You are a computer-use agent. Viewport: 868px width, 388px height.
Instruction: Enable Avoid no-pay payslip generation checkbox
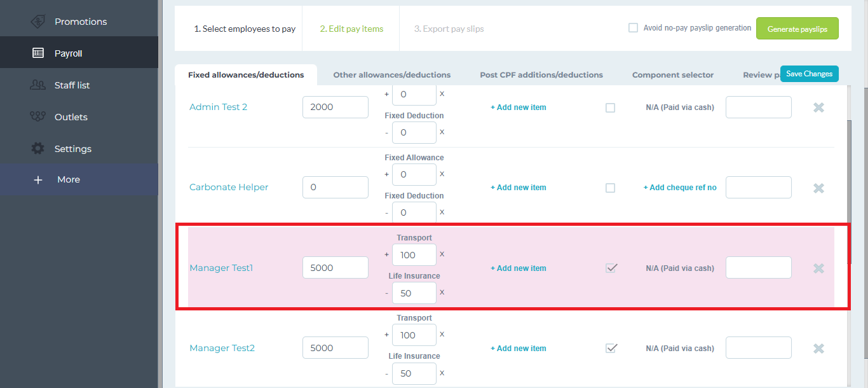tap(633, 28)
